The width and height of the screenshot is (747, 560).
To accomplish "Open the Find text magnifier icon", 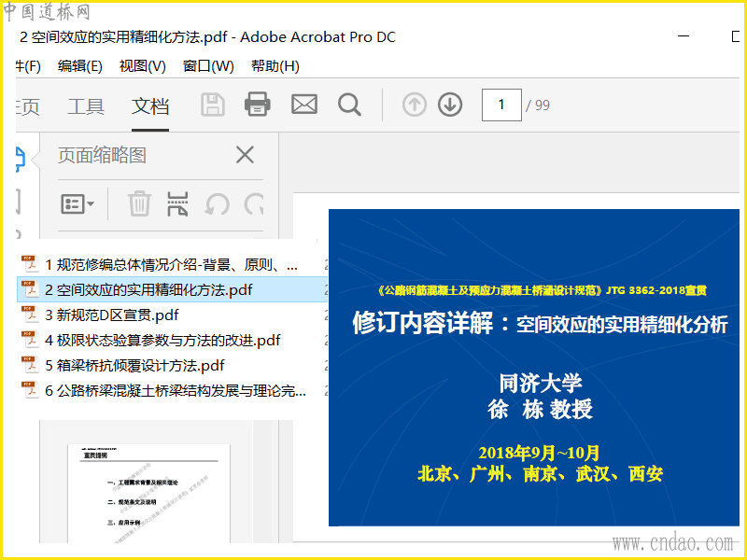I will 349,105.
